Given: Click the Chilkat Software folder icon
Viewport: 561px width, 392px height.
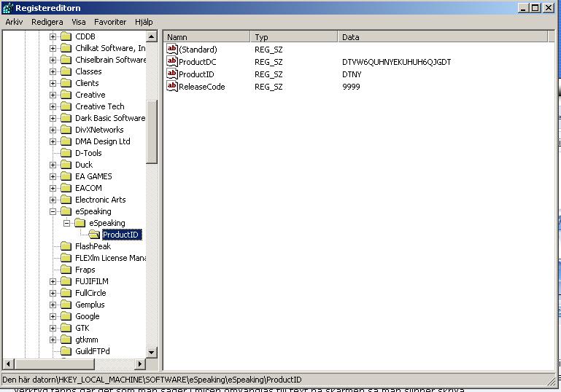Looking at the screenshot, I should coord(66,48).
